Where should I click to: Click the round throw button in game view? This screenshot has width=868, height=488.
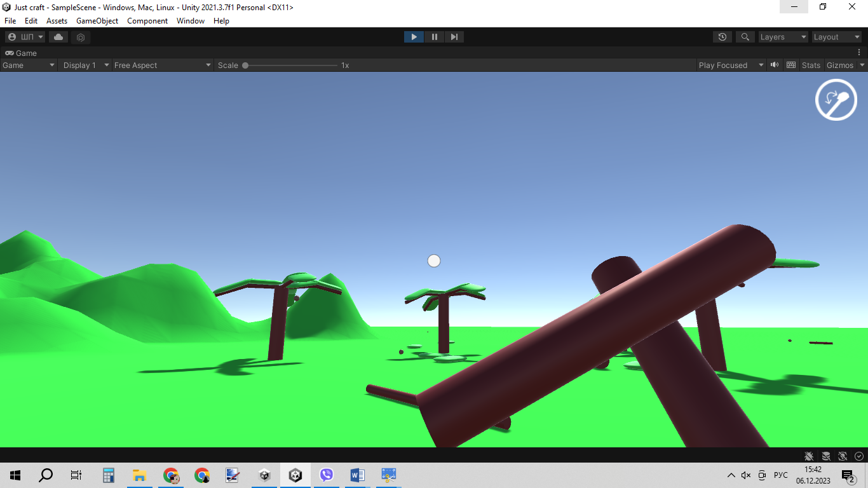836,99
